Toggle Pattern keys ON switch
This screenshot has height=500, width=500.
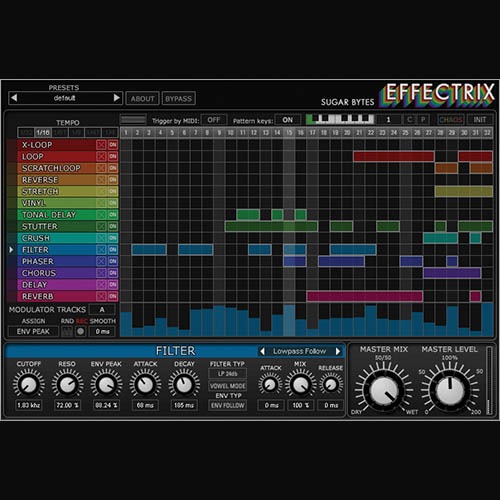click(x=287, y=120)
